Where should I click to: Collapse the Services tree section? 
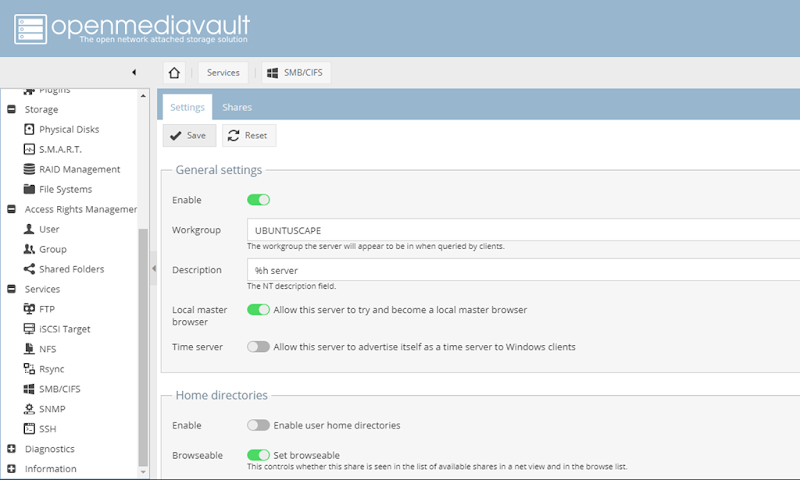[11, 289]
